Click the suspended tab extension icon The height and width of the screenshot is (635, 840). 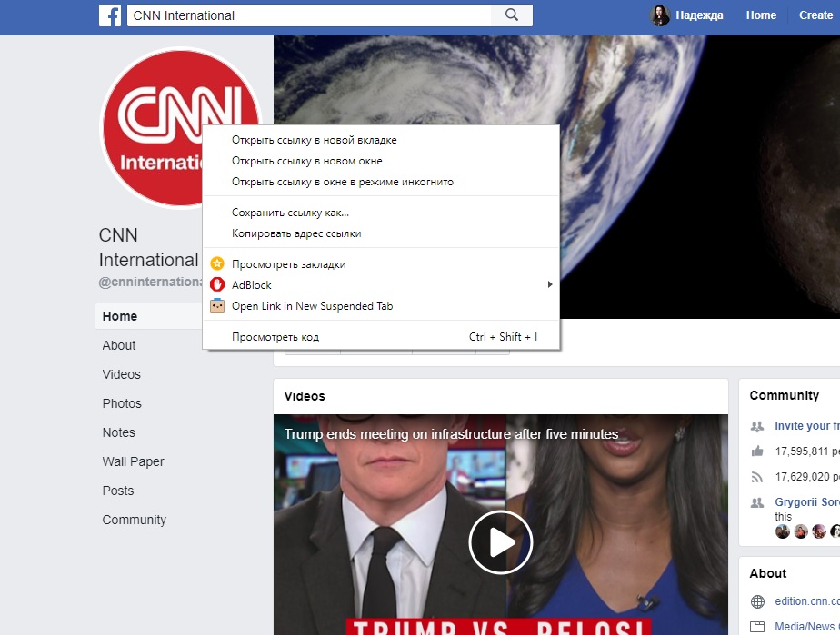coord(217,305)
